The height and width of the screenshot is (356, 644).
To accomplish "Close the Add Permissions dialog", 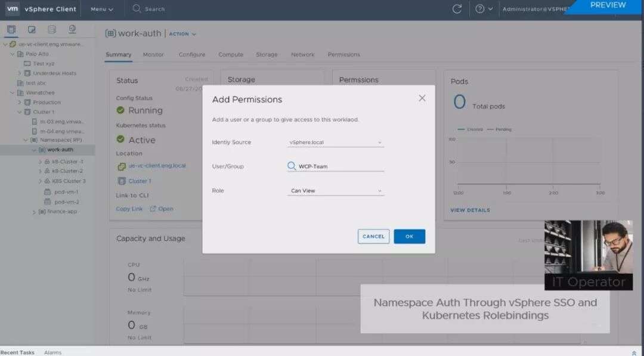I will pos(422,98).
